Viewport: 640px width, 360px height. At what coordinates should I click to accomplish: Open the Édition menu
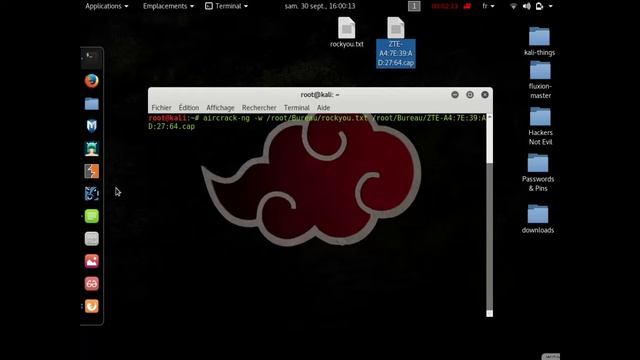189,108
